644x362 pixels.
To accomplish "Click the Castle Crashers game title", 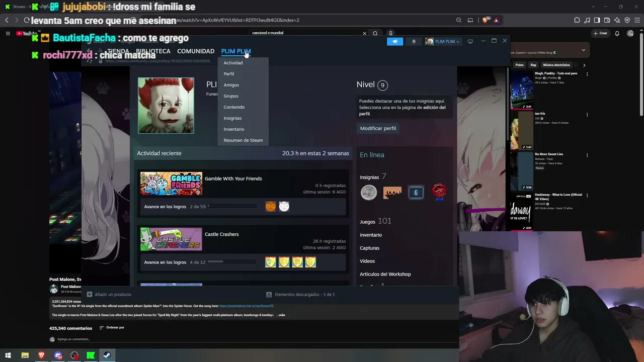I will pos(222,234).
